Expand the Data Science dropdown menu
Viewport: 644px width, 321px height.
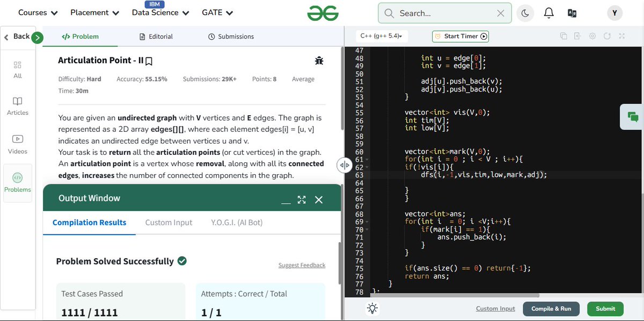click(160, 12)
